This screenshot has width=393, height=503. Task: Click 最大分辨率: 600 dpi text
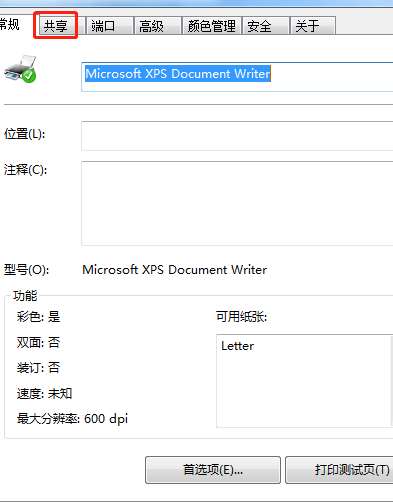[x=72, y=418]
